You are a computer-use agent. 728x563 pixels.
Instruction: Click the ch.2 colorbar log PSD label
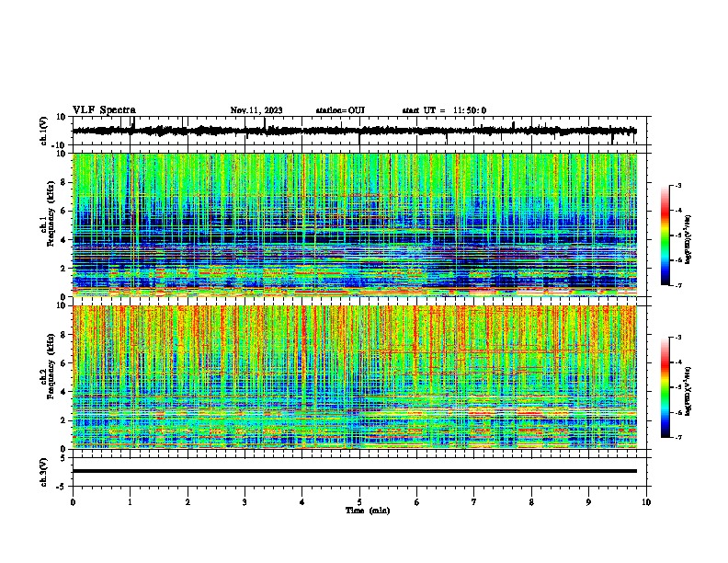(x=688, y=391)
